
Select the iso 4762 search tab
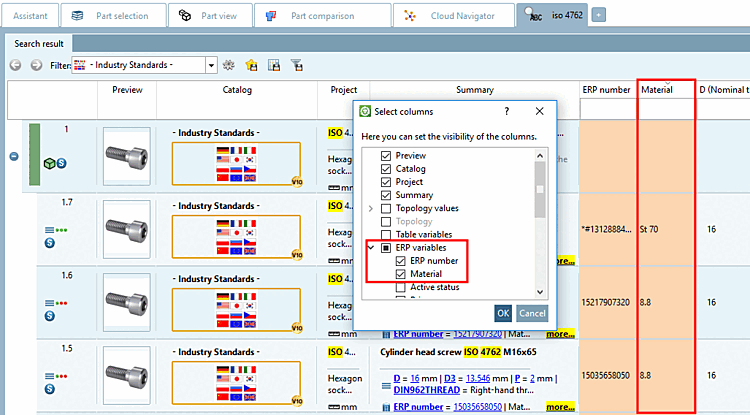(x=552, y=15)
